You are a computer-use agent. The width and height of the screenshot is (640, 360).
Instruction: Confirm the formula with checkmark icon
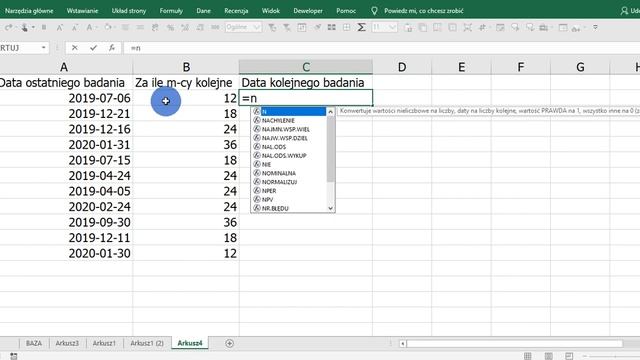coord(93,48)
